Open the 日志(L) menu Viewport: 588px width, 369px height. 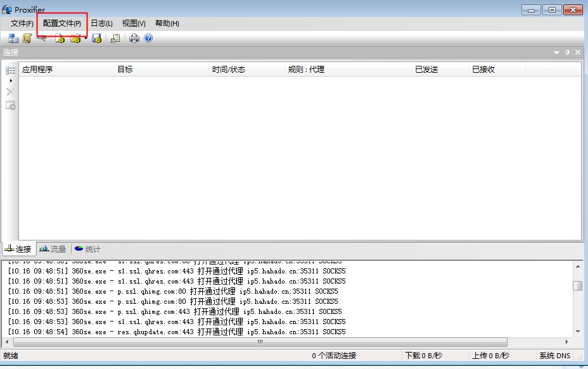(x=101, y=23)
